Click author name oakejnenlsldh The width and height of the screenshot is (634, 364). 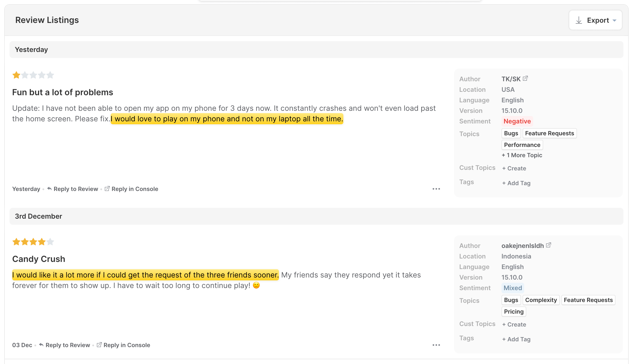coord(523,246)
